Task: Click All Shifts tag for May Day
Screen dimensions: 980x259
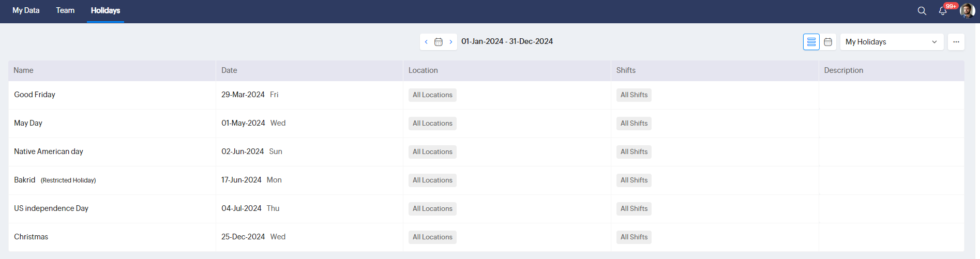Action: point(634,124)
